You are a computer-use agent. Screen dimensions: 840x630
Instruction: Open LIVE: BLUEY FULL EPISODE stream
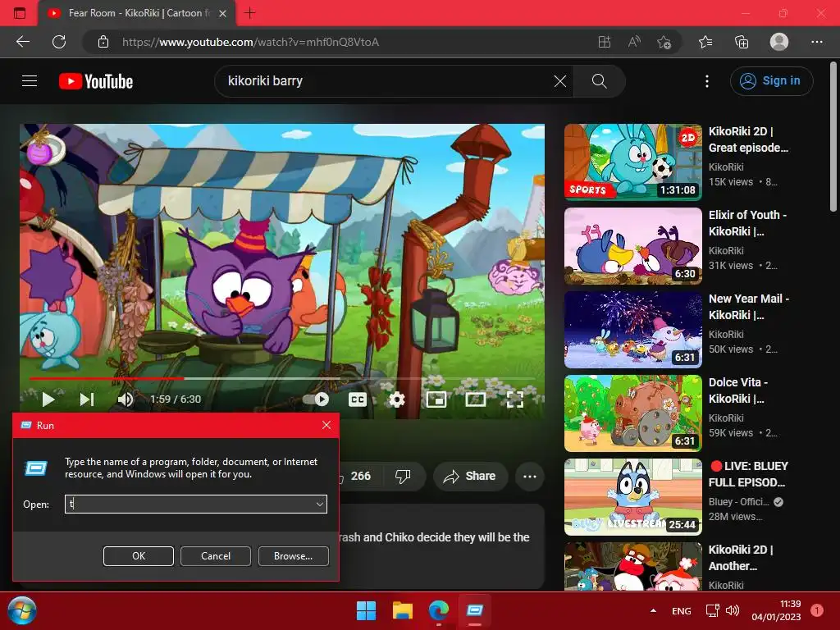click(x=748, y=474)
